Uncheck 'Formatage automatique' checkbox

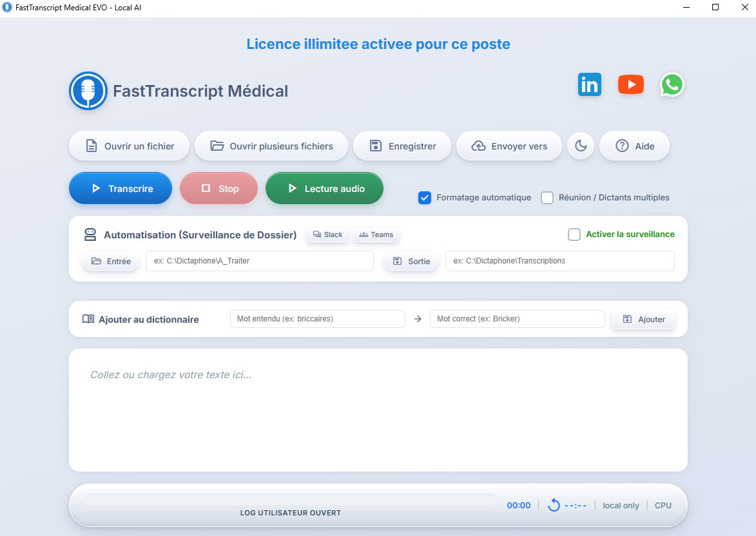tap(424, 198)
